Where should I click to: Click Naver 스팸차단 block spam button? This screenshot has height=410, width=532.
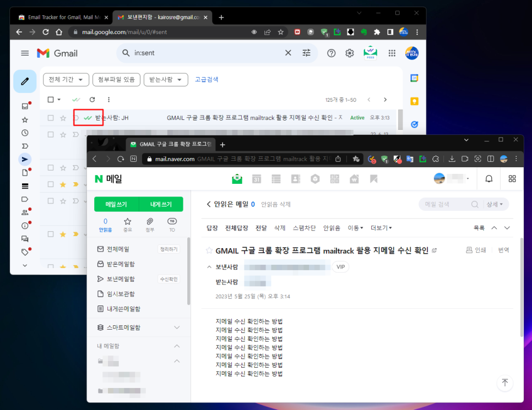tap(304, 228)
